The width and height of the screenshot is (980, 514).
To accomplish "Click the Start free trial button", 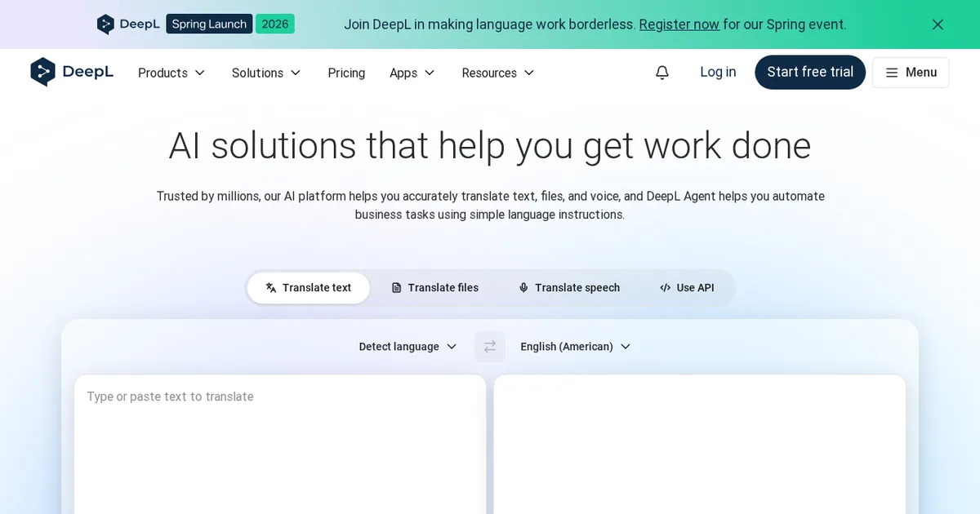I will click(810, 72).
